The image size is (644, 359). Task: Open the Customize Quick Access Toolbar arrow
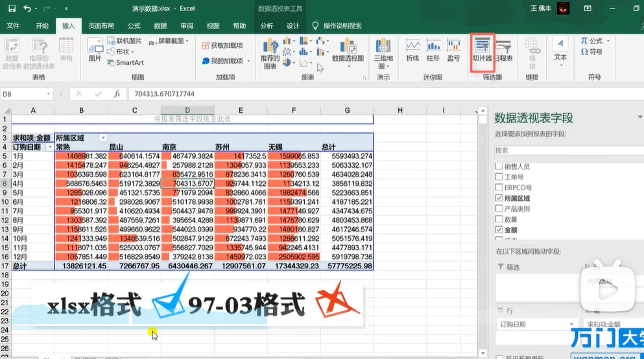coord(66,8)
